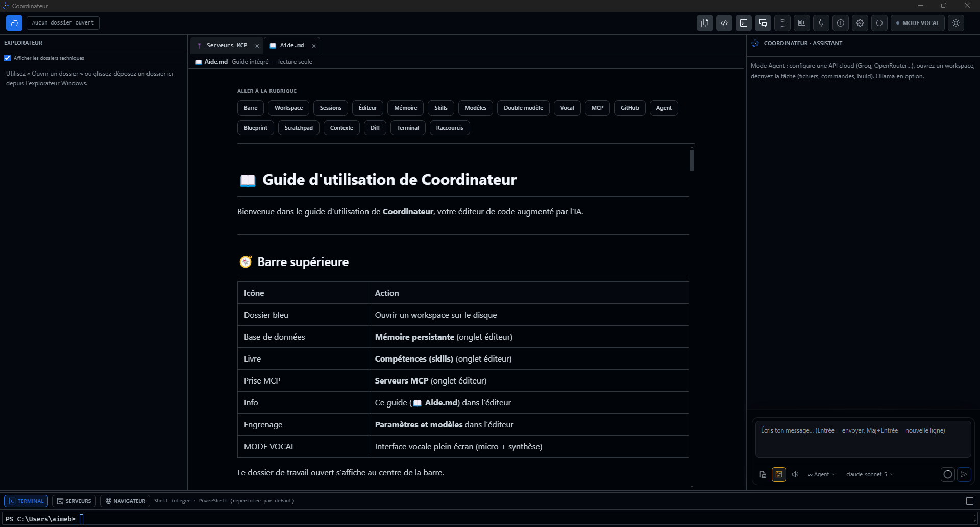980x527 pixels.
Task: Switch theme with the sun icon
Action: (956, 23)
